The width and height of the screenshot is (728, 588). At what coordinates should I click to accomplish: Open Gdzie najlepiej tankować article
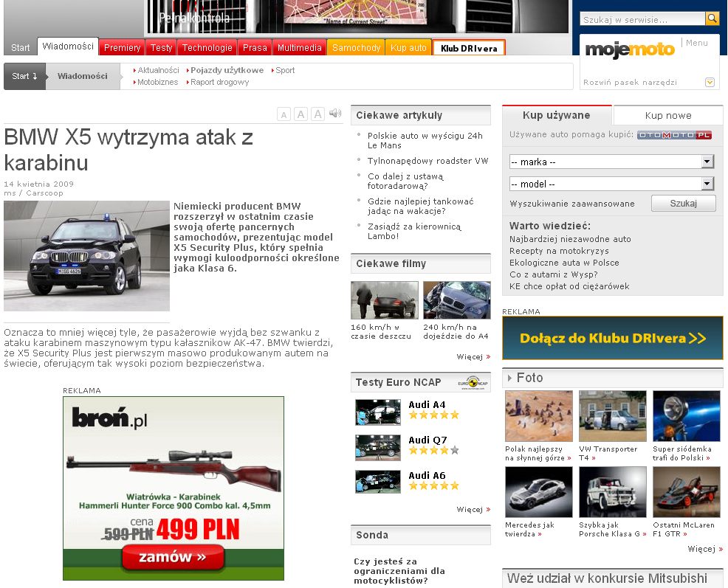421,206
